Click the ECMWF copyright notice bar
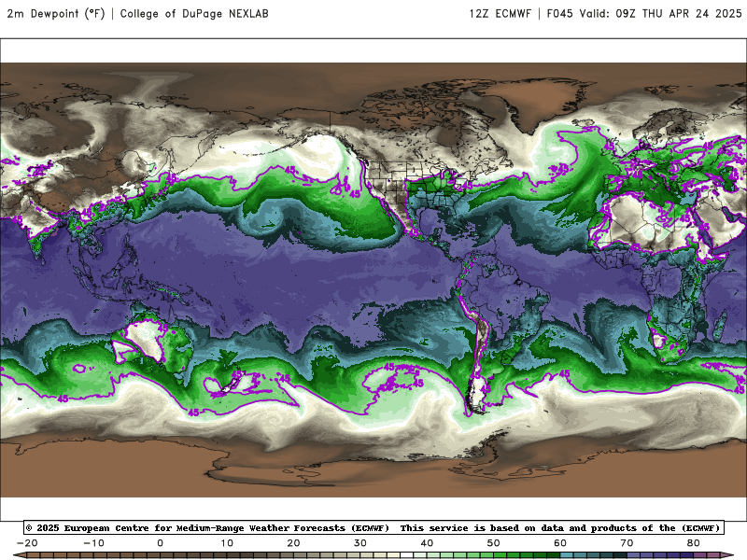The image size is (747, 560). (x=374, y=527)
